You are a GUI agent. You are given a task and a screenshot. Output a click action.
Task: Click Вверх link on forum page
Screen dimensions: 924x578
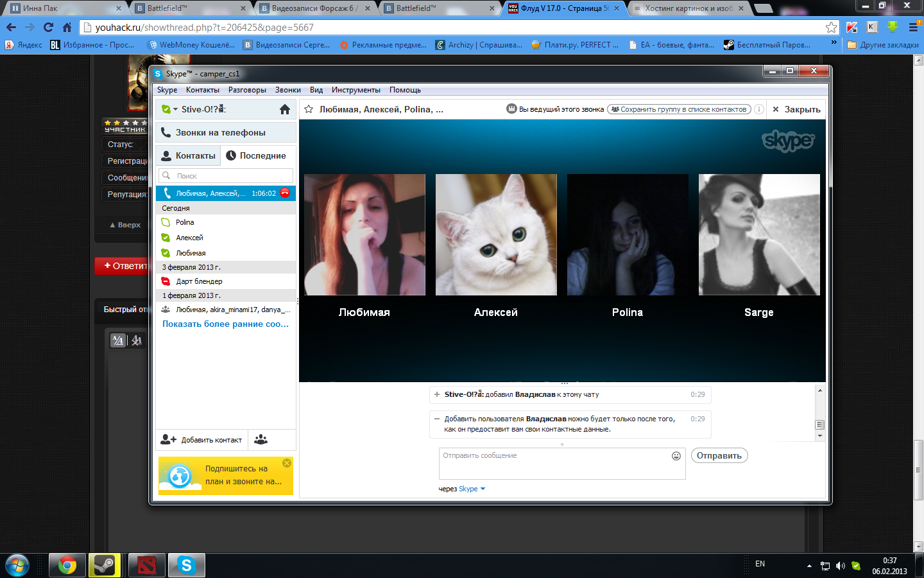pyautogui.click(x=126, y=225)
